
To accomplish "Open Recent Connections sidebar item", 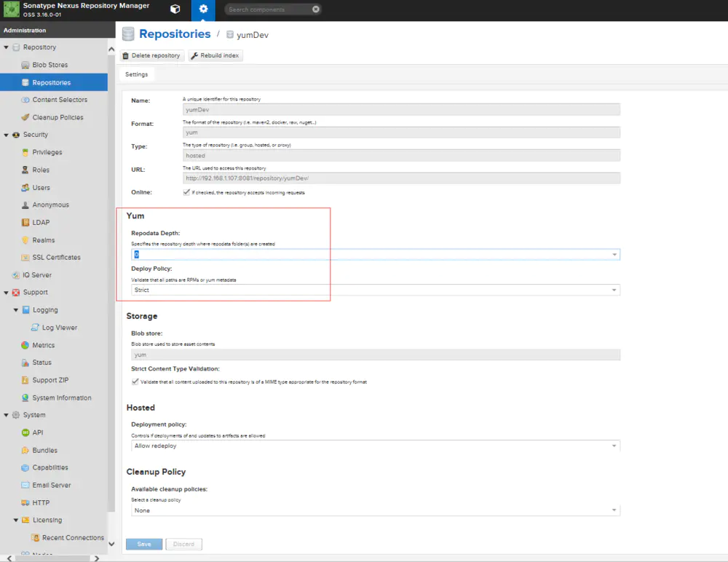I will [54, 537].
